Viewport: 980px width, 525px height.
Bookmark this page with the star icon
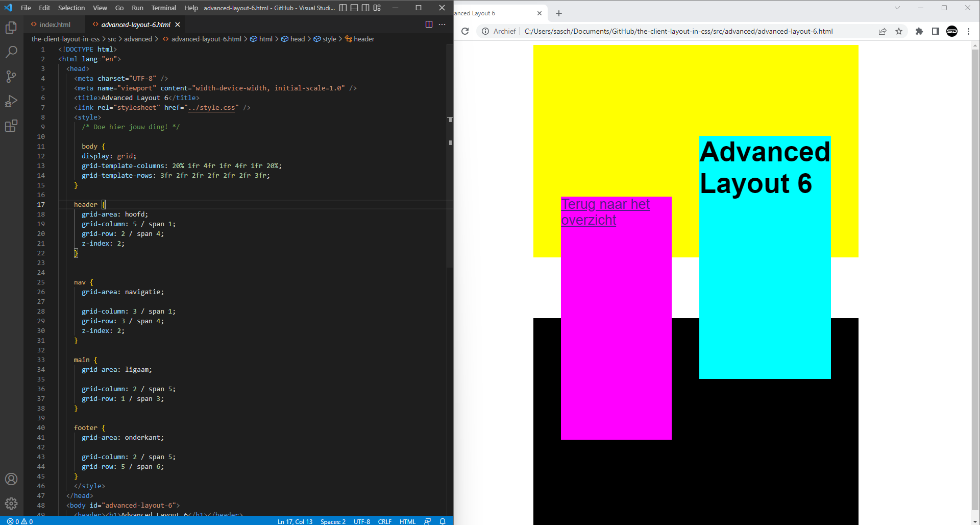click(x=899, y=31)
